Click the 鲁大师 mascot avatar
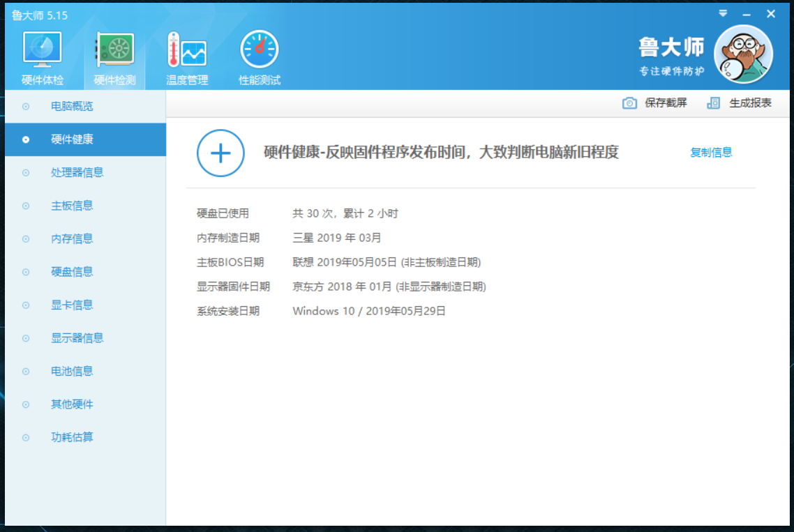This screenshot has width=794, height=532. pyautogui.click(x=743, y=54)
